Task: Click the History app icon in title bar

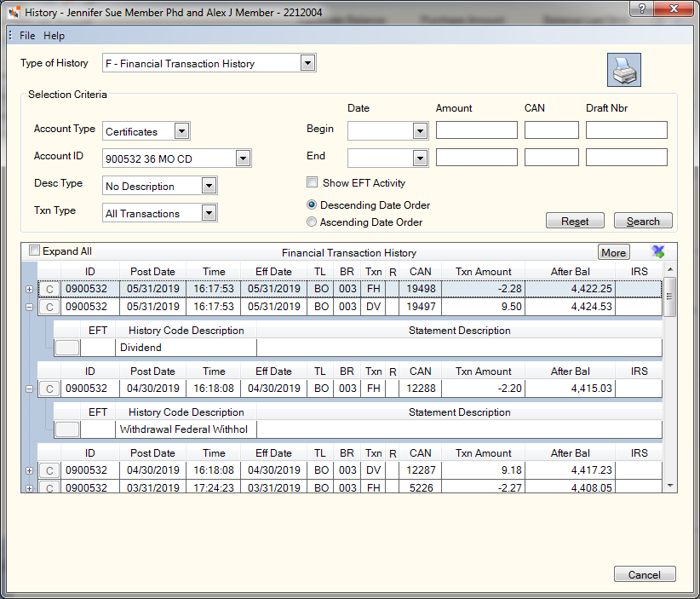Action: (14, 13)
